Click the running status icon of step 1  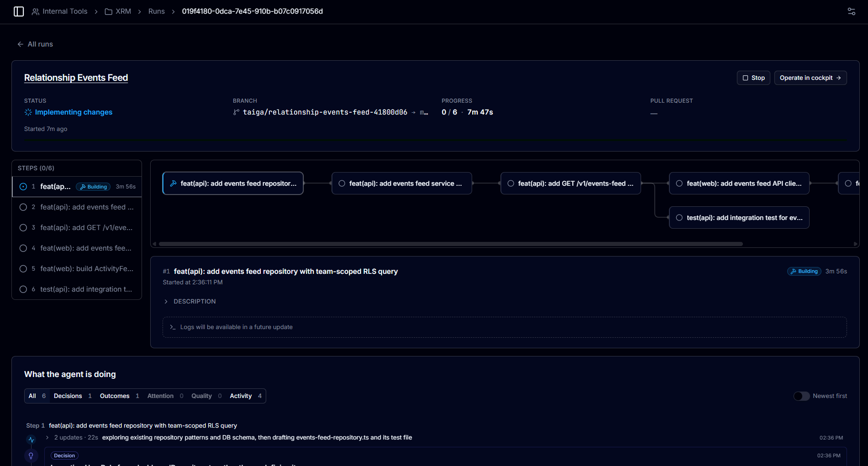point(23,187)
